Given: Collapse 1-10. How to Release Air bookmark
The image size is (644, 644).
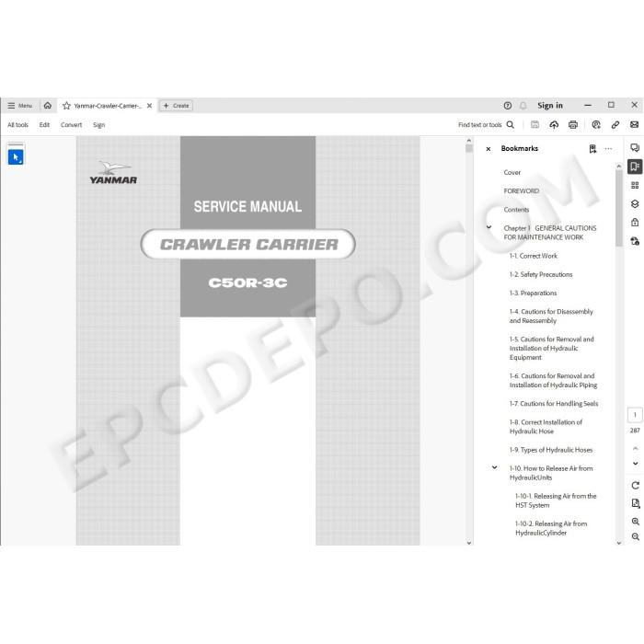Looking at the screenshot, I should [495, 467].
